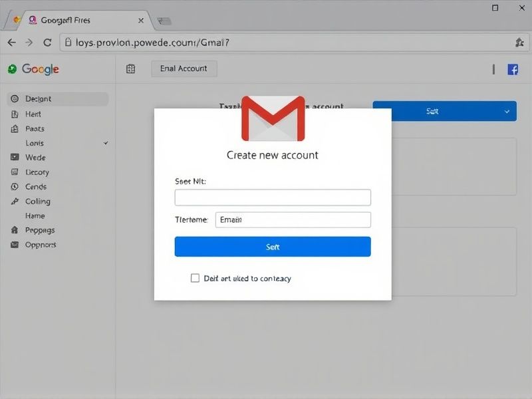Maximize the browser window

coord(495,7)
